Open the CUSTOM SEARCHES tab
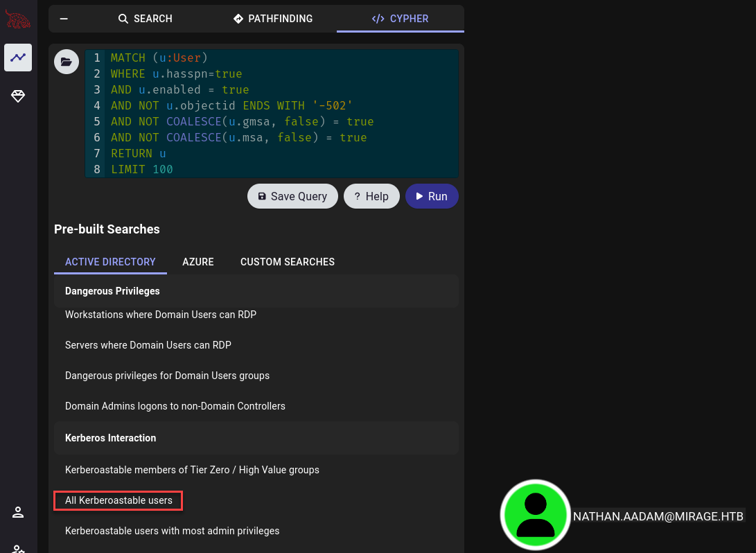The width and height of the screenshot is (756, 553). click(288, 262)
